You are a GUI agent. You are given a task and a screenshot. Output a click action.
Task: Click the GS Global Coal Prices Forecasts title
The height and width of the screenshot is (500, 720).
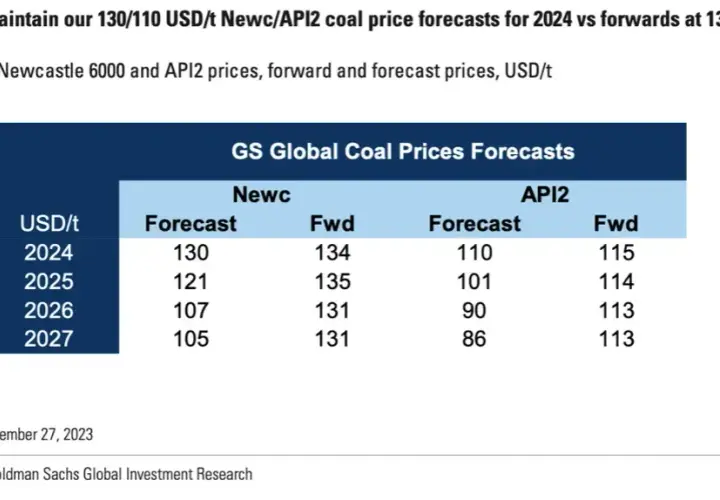(x=403, y=152)
